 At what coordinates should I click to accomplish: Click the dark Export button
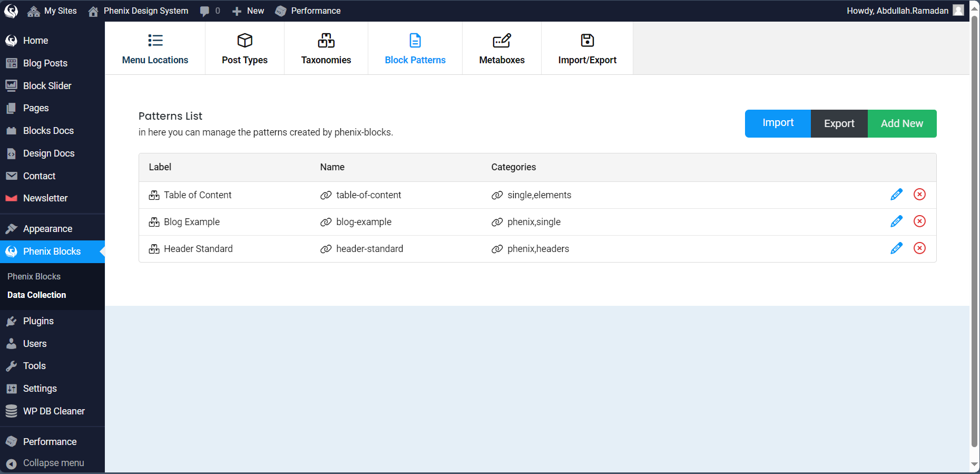pyautogui.click(x=839, y=123)
